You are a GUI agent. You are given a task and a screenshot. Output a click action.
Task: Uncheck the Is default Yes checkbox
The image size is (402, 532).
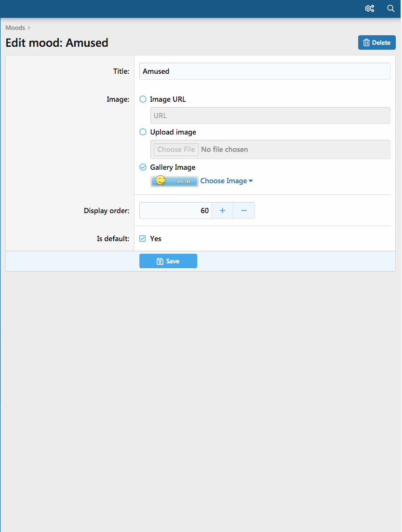[x=143, y=239]
